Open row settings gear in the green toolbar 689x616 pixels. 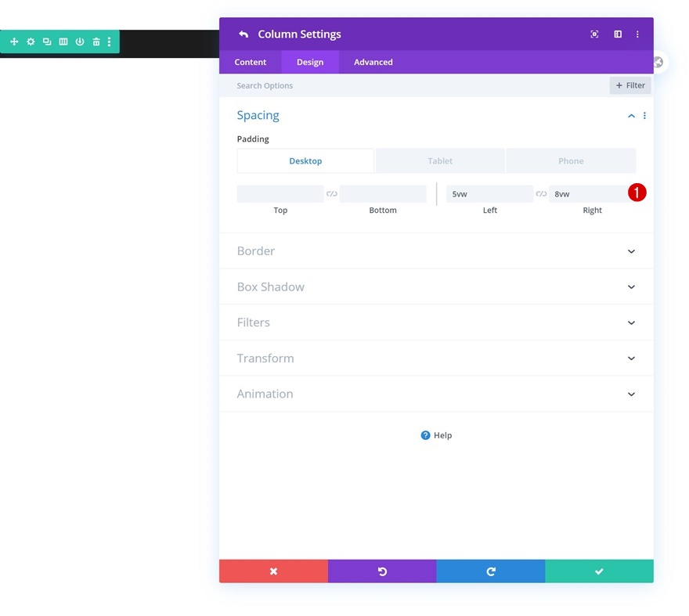(31, 41)
